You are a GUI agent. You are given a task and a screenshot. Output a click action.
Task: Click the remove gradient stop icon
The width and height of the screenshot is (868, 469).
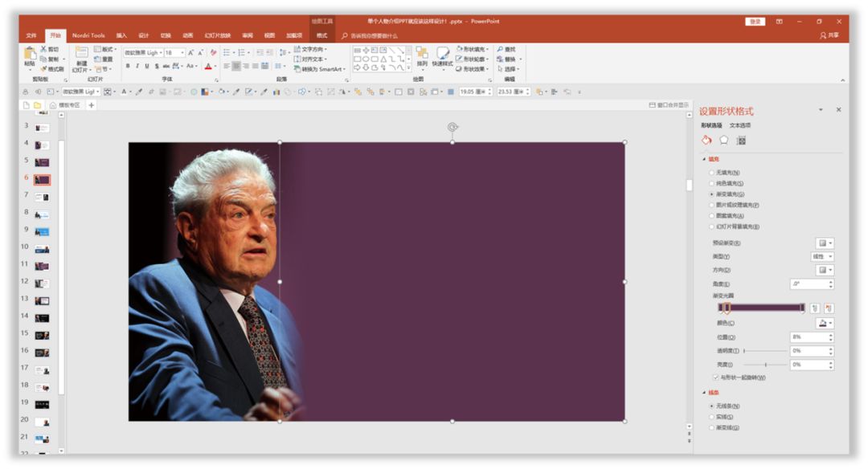(x=829, y=308)
